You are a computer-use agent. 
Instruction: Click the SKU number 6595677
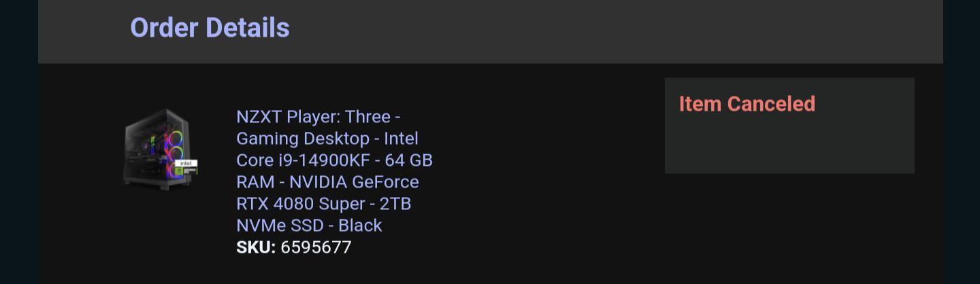click(x=316, y=247)
